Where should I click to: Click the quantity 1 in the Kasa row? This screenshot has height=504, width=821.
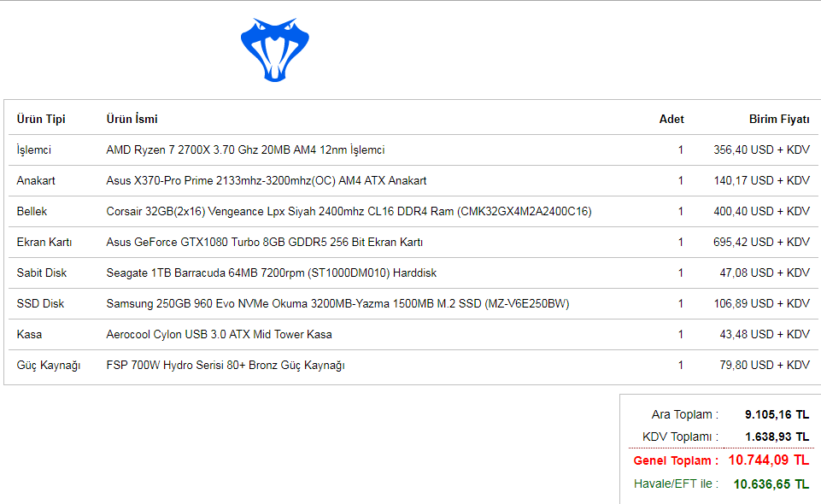point(681,334)
